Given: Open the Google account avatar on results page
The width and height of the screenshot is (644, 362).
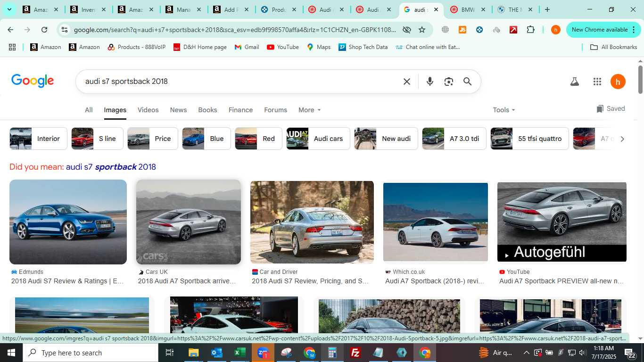Looking at the screenshot, I should click(618, 82).
